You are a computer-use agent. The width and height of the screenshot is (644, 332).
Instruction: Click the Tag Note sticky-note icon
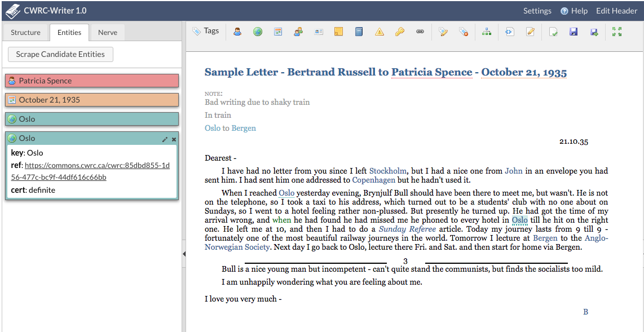coord(338,32)
